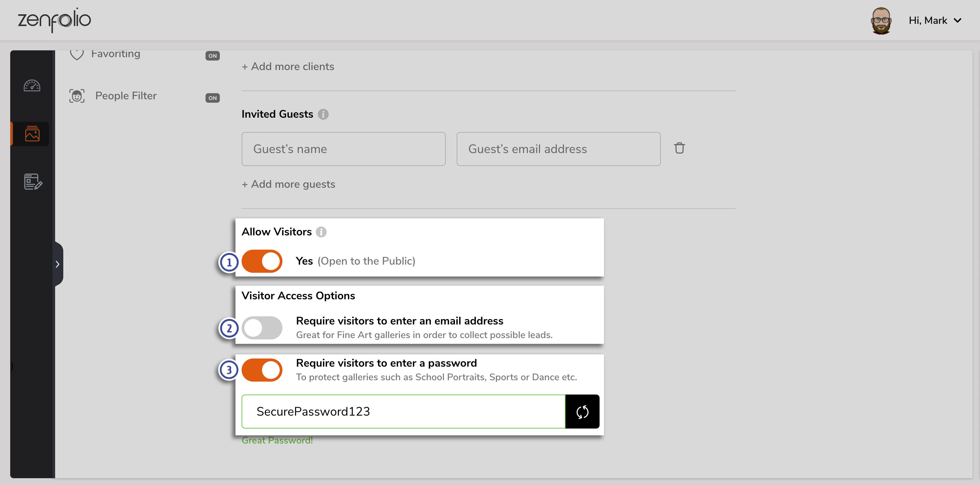Delete the guest row using trash icon
Image resolution: width=980 pixels, height=485 pixels.
[x=680, y=148]
